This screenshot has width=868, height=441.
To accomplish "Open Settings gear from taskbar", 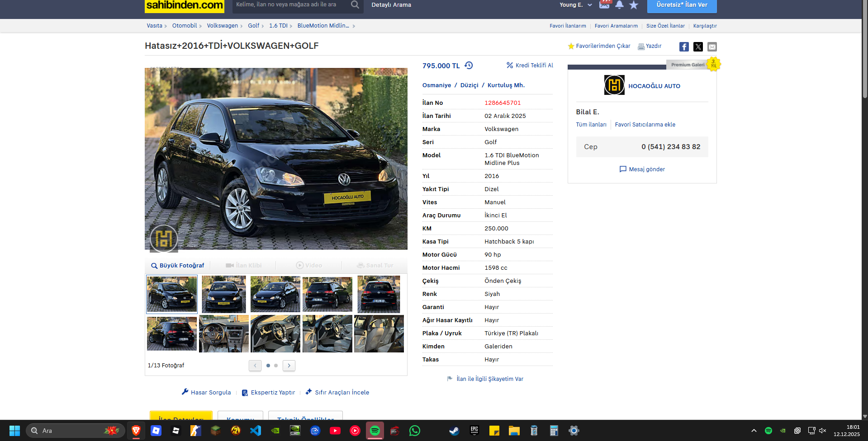I will 574,431.
